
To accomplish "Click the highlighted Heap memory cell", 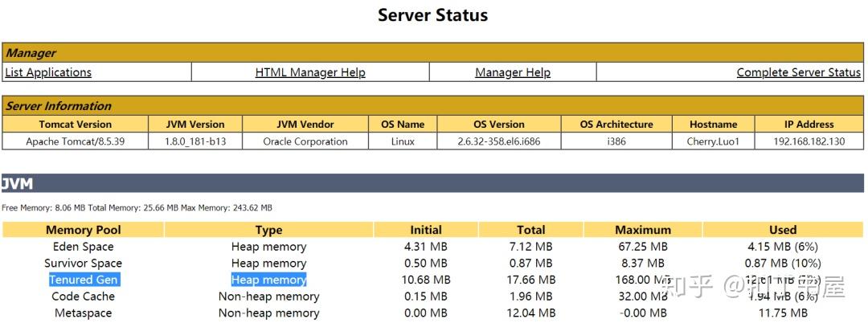I will pos(268,280).
